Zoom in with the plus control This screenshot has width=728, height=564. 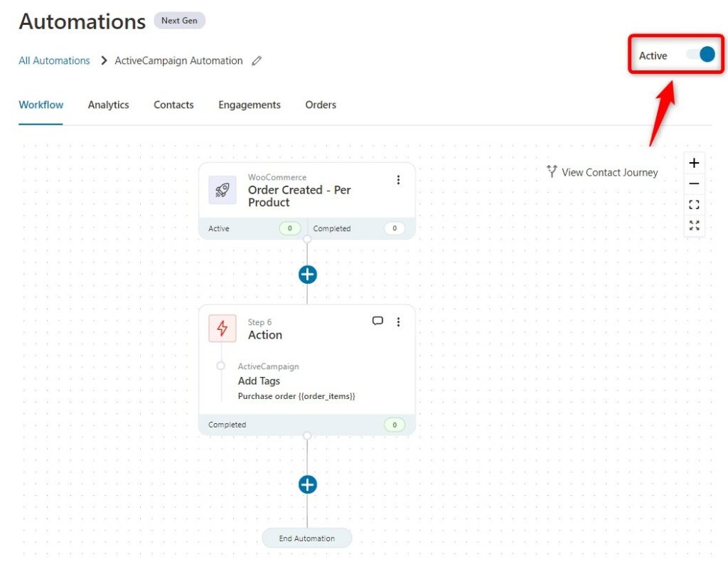(x=694, y=163)
